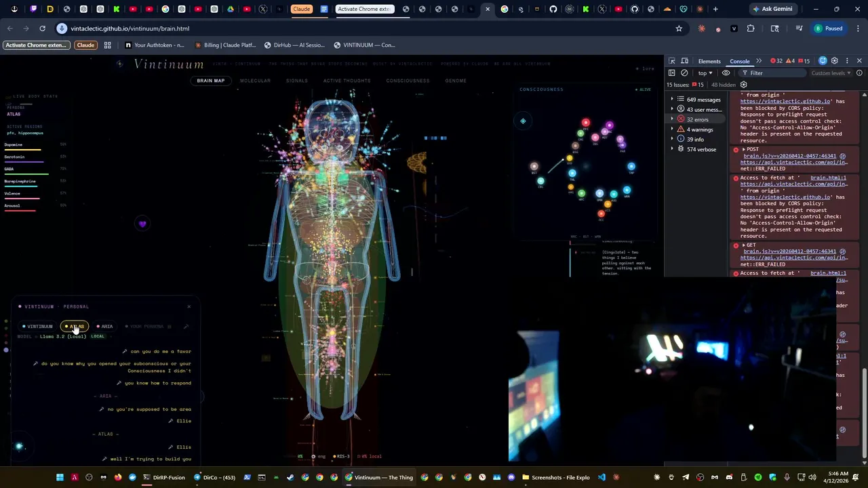868x488 pixels.
Task: Select the red node atop the consciousness graph
Action: (x=586, y=123)
